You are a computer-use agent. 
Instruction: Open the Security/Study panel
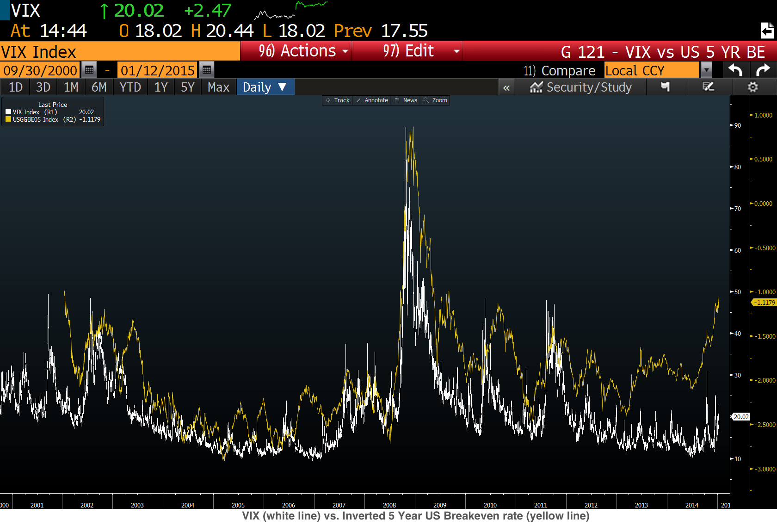coord(581,87)
